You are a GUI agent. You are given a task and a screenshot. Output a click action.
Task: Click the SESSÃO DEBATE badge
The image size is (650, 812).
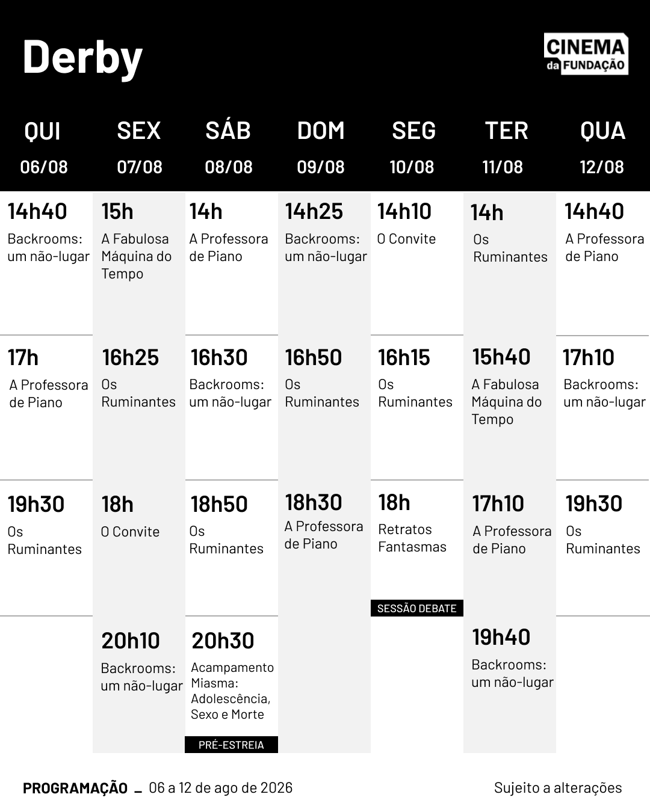click(x=416, y=608)
